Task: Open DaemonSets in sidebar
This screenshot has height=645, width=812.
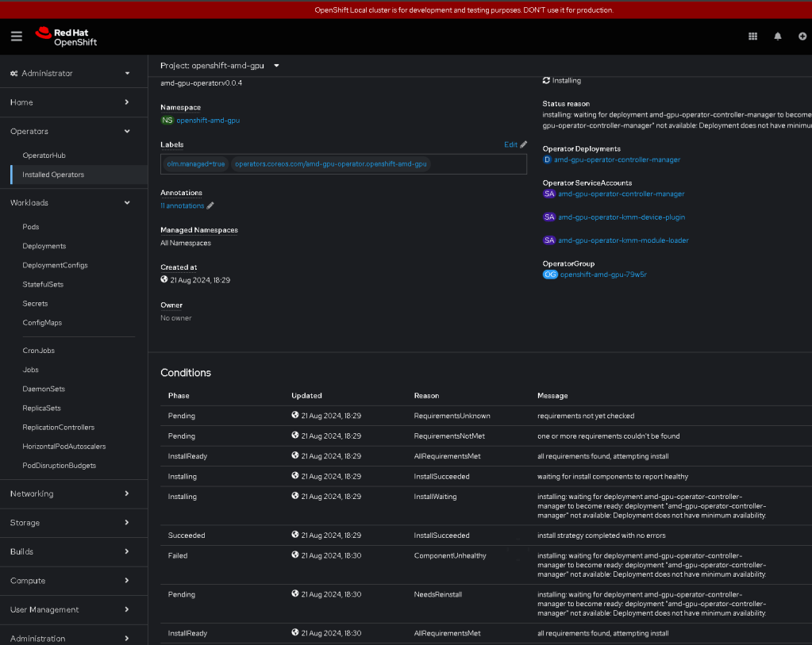Action: [x=44, y=389]
